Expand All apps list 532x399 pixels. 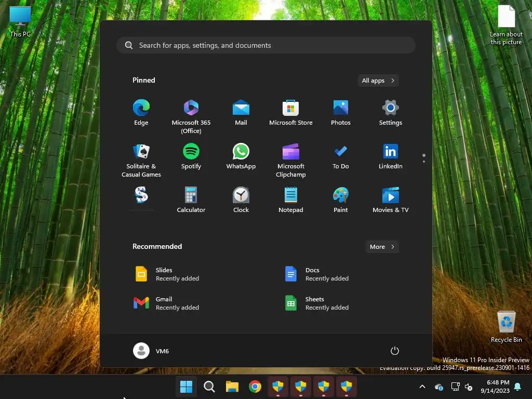click(378, 81)
